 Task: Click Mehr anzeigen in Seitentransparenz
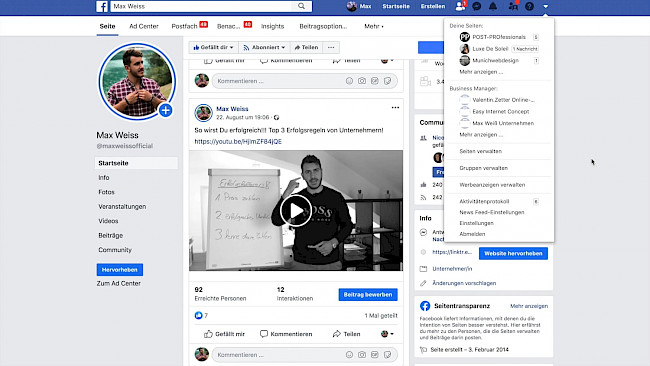pyautogui.click(x=529, y=306)
